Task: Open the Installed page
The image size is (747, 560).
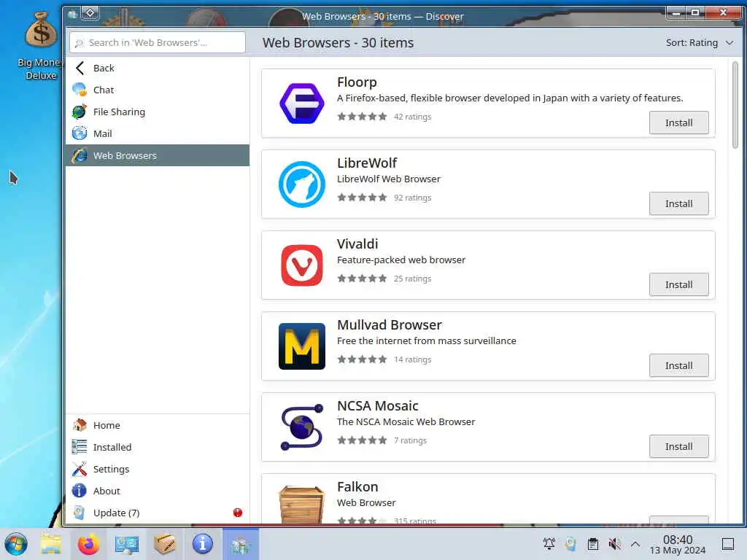Action: (158, 447)
